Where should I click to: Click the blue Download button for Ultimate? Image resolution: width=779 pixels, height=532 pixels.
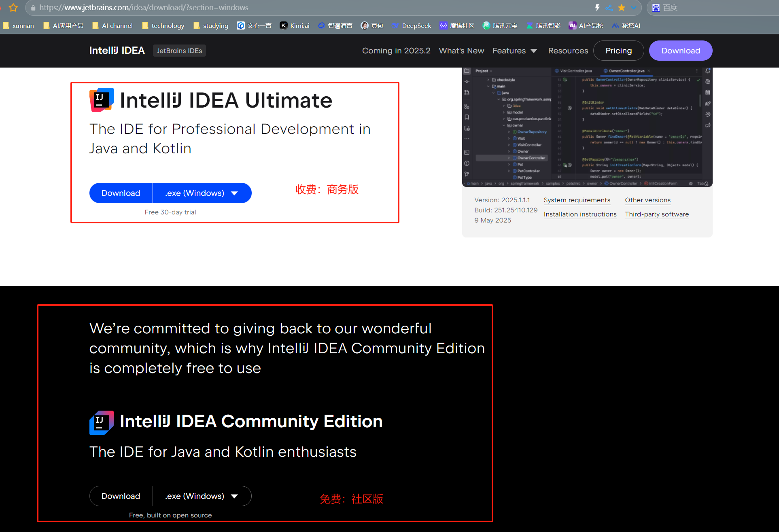click(121, 193)
